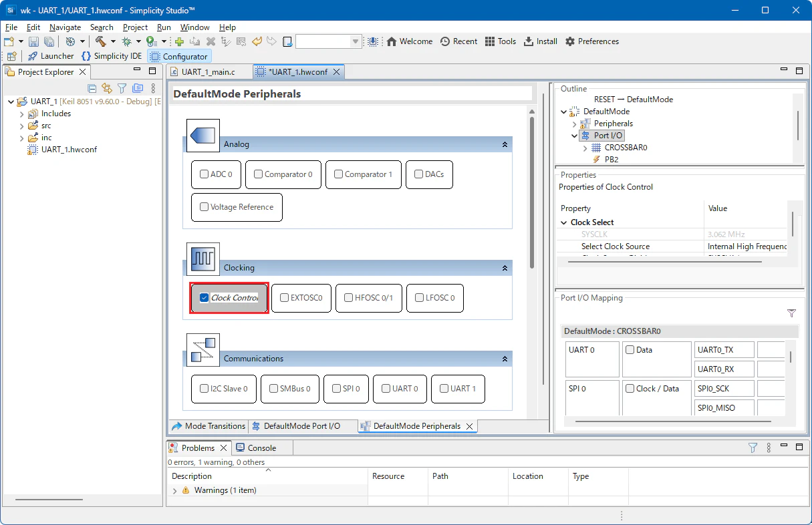The width and height of the screenshot is (812, 525).
Task: Click the New file toolbar icon
Action: pos(9,41)
